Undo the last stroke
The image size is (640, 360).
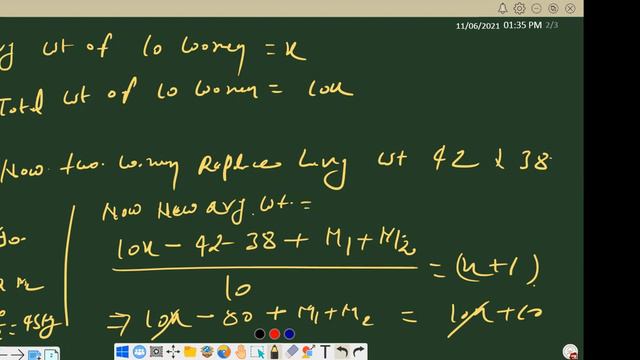342,352
